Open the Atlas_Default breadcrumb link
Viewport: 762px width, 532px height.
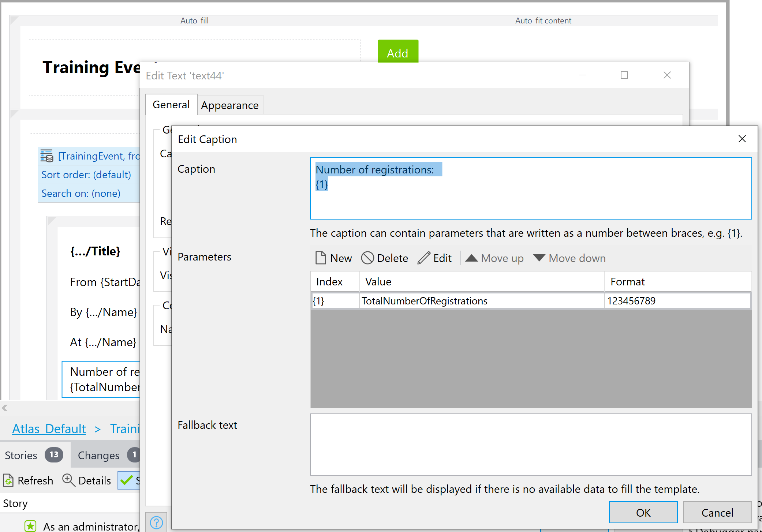49,428
